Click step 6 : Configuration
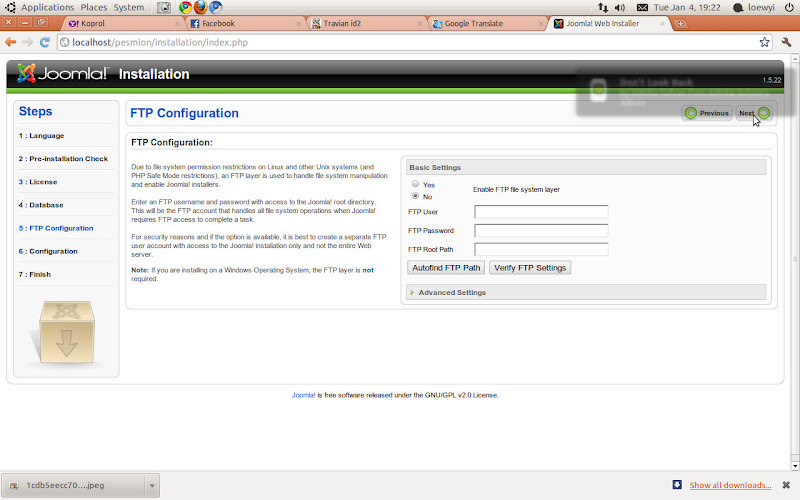The width and height of the screenshot is (800, 500). (48, 251)
